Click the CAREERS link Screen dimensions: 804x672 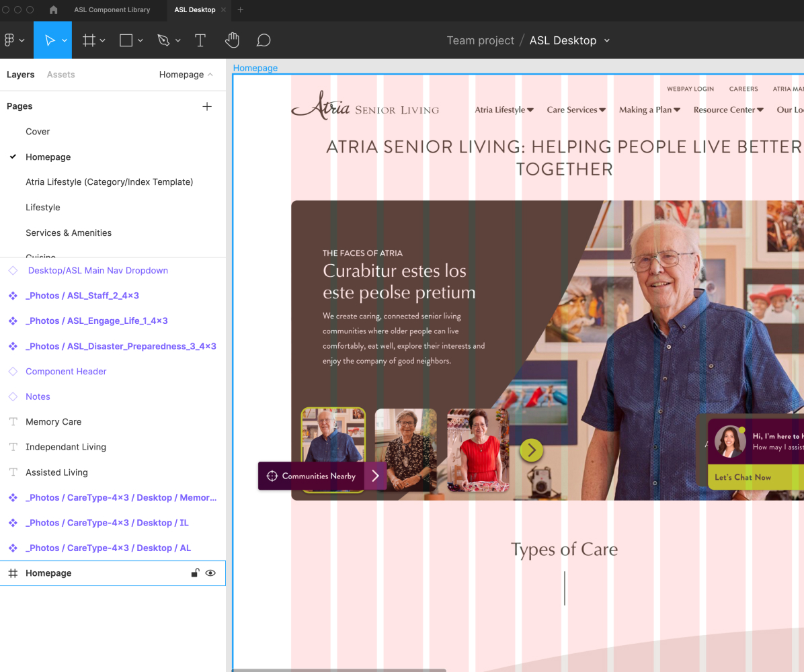(x=743, y=89)
